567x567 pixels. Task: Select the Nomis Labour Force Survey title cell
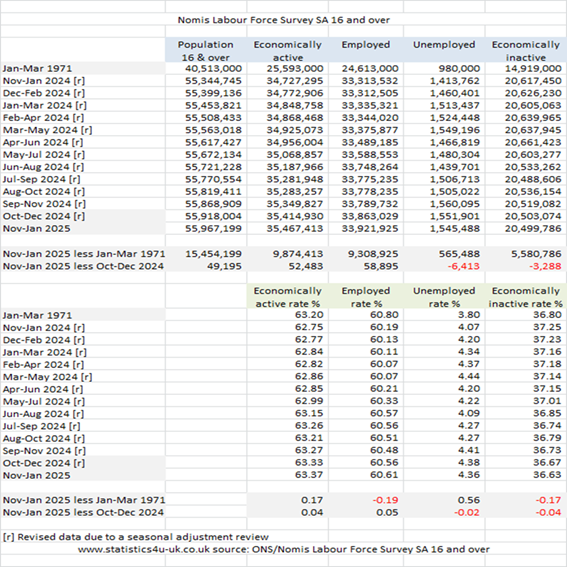284,20
